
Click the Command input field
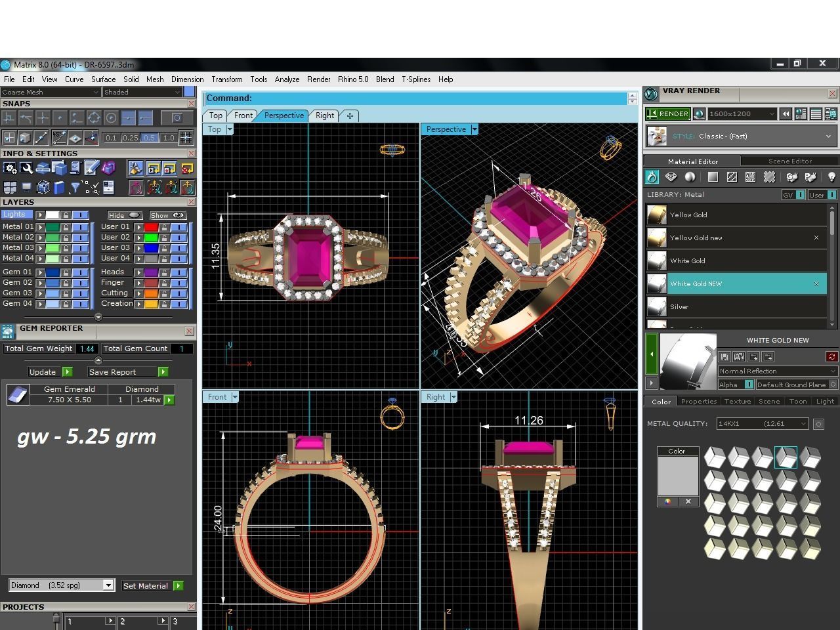416,98
